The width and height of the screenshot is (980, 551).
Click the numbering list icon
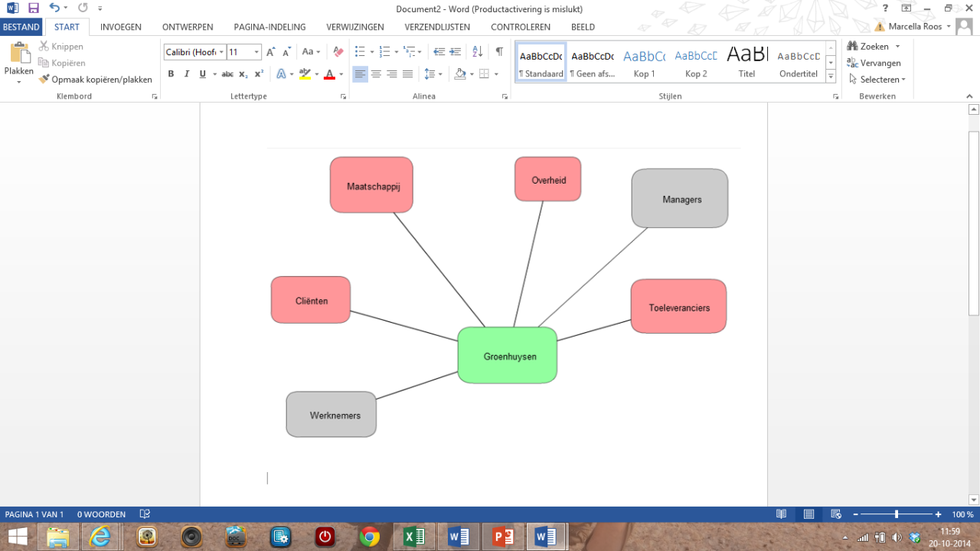(x=384, y=52)
